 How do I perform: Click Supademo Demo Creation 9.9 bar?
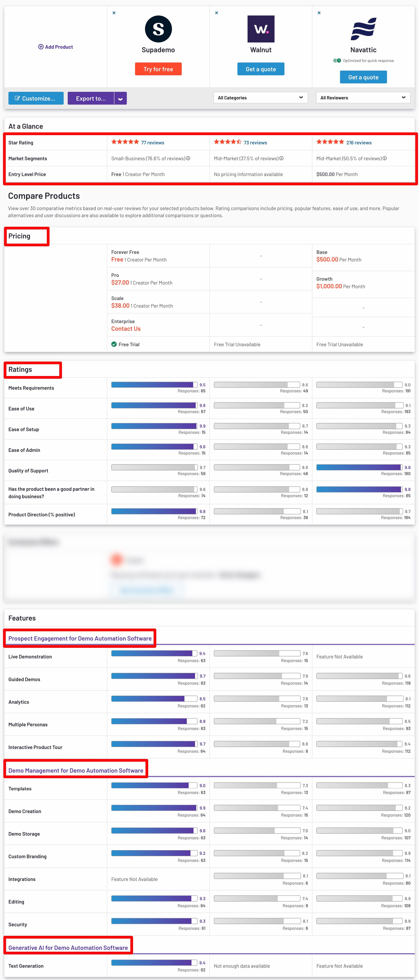[154, 808]
